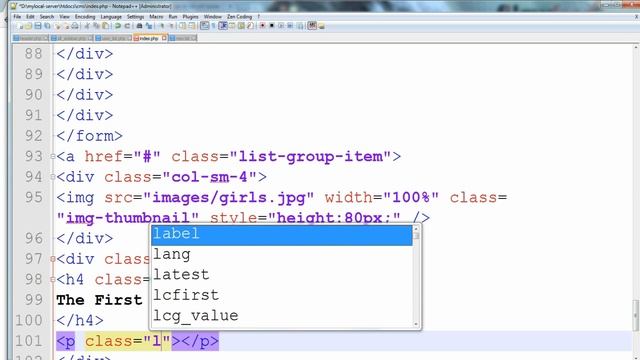Click the Playback macro icon

point(280,26)
